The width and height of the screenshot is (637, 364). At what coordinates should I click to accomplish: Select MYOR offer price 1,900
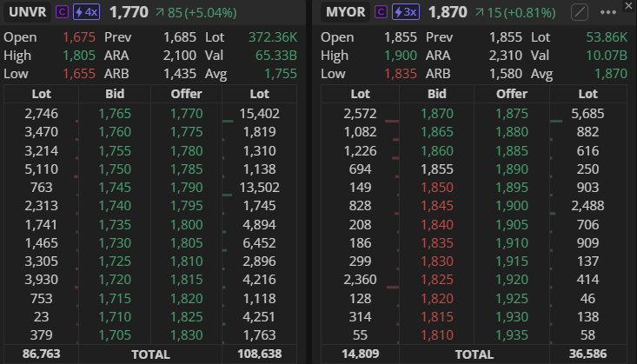pos(512,206)
